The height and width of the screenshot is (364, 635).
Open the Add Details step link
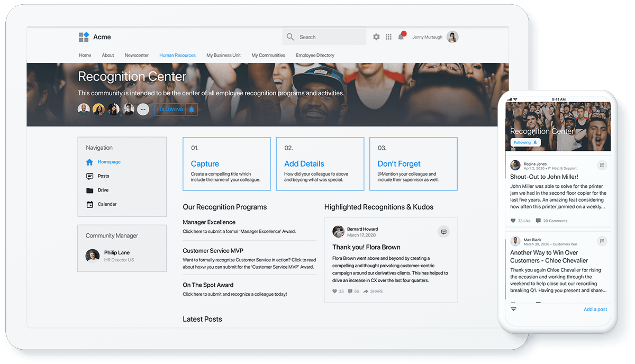coord(304,164)
